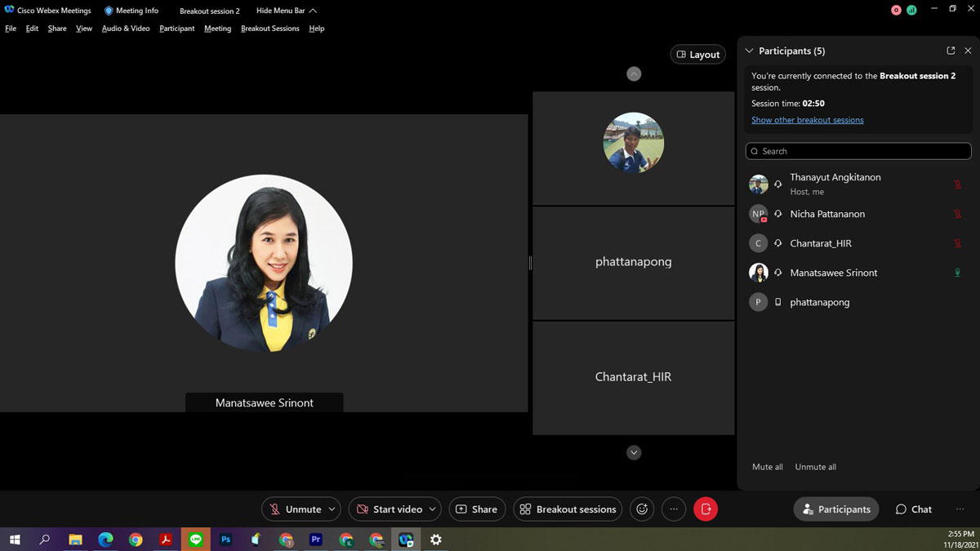Viewport: 980px width, 551px height.
Task: Unmute your microphone
Action: 295,509
